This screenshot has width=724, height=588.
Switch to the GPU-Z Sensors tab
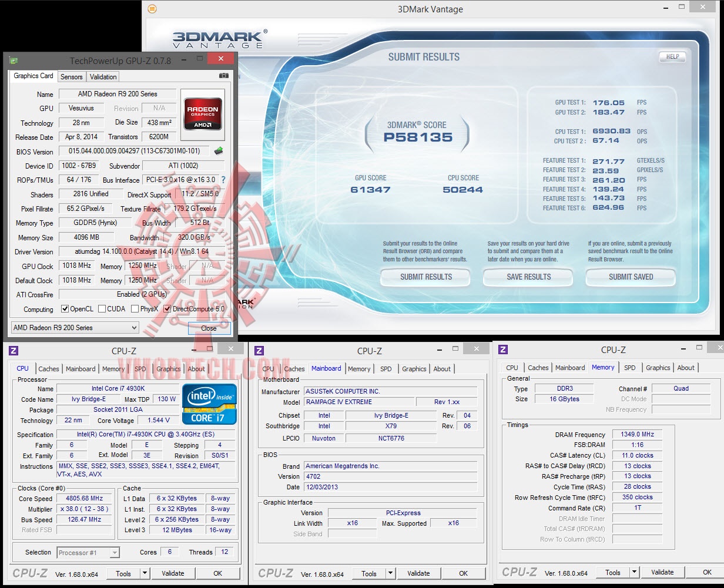click(72, 77)
